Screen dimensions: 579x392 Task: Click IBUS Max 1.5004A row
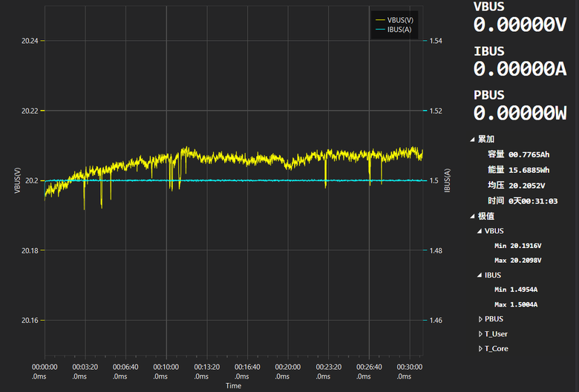tap(516, 305)
